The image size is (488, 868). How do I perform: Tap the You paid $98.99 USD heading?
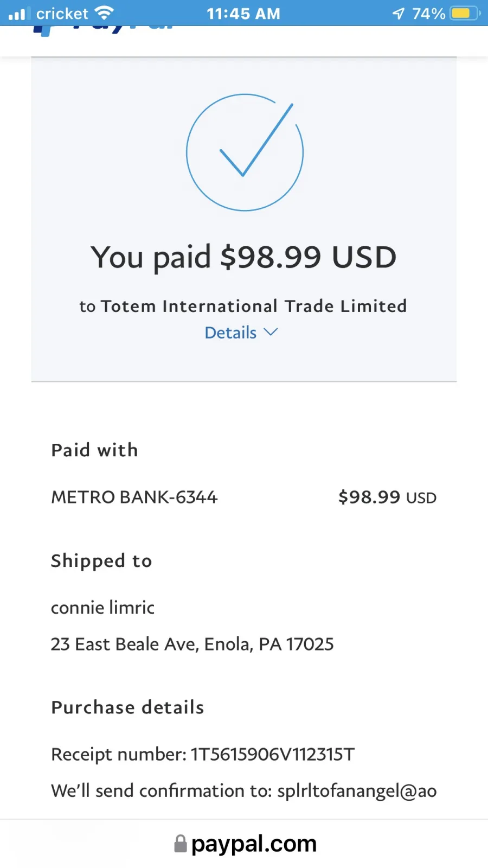pos(244,257)
